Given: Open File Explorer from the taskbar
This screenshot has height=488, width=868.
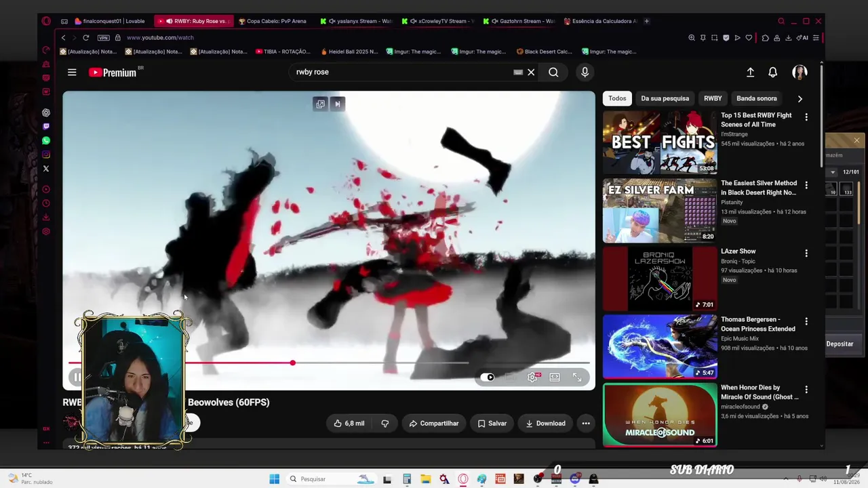Looking at the screenshot, I should (425, 479).
